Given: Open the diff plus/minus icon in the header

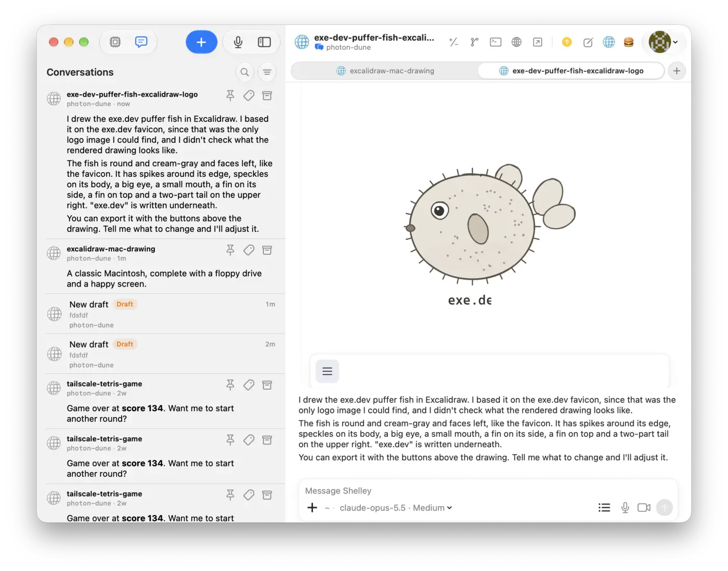Looking at the screenshot, I should [x=453, y=42].
